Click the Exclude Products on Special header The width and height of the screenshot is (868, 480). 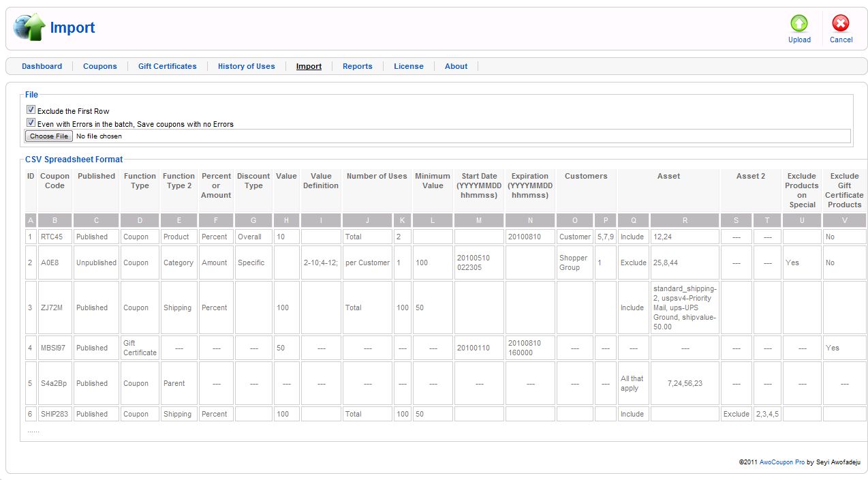[802, 190]
